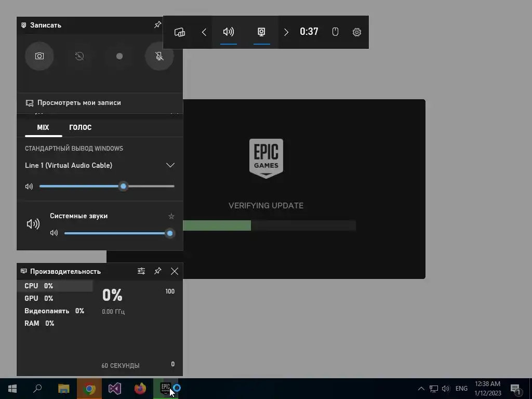Screen dimensions: 532x399
Task: Open File Explorer from taskbar
Action: (x=64, y=389)
